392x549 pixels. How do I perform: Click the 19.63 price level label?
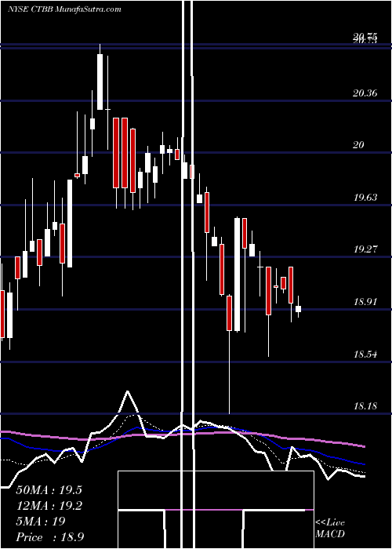pos(365,197)
